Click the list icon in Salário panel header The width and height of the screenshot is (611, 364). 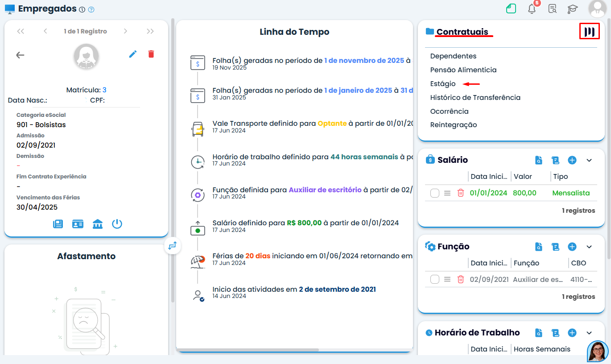click(556, 160)
